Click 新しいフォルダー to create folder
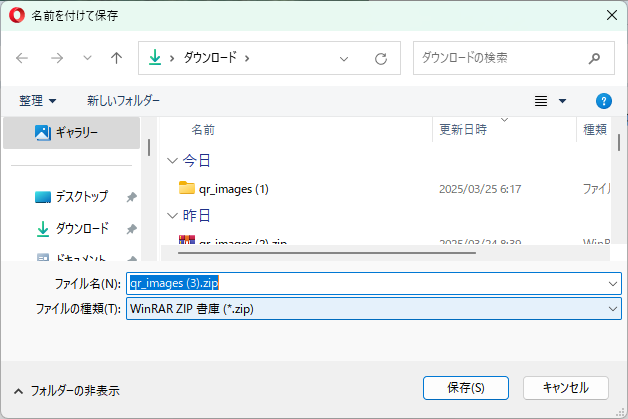The width and height of the screenshot is (628, 419). pos(123,101)
